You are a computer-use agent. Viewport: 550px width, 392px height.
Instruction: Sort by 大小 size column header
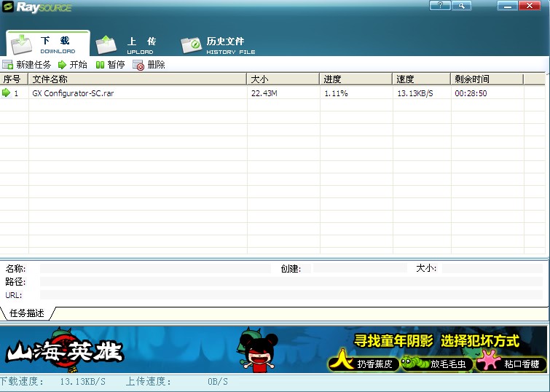point(283,79)
